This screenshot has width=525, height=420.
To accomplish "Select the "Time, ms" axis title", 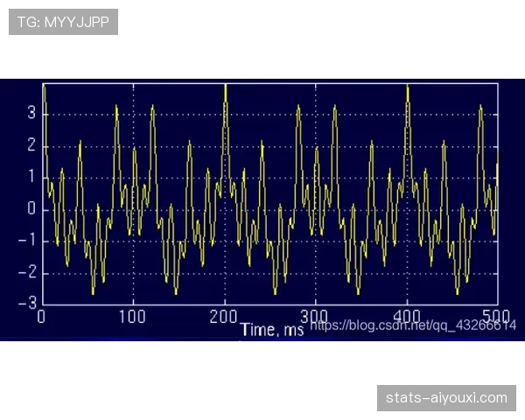I will click(x=271, y=329).
